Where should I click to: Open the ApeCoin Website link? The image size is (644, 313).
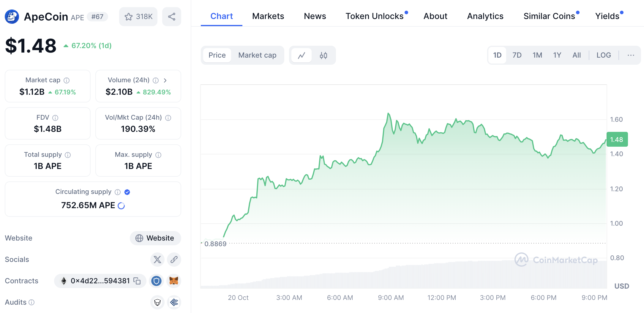coord(155,238)
